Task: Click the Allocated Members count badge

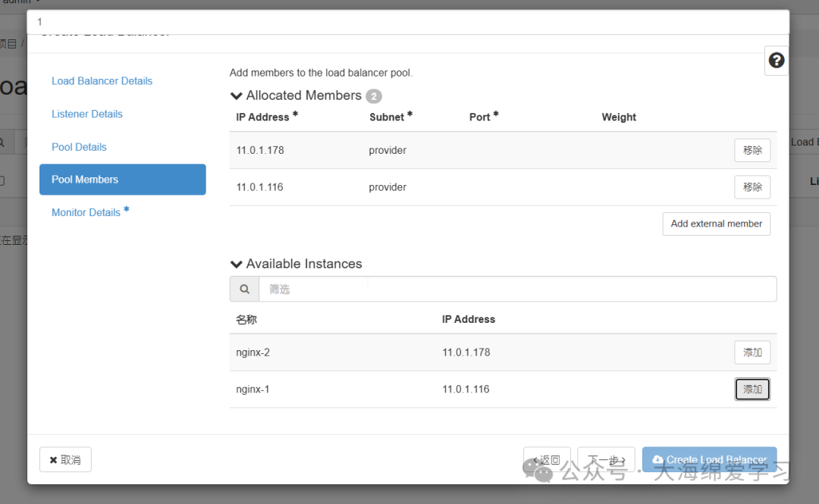Action: 373,96
